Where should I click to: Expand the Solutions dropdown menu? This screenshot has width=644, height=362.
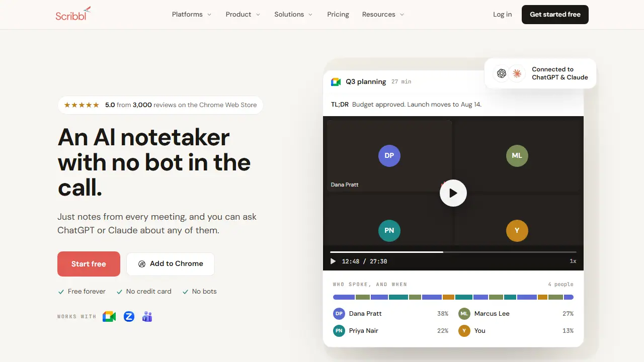tap(293, 14)
